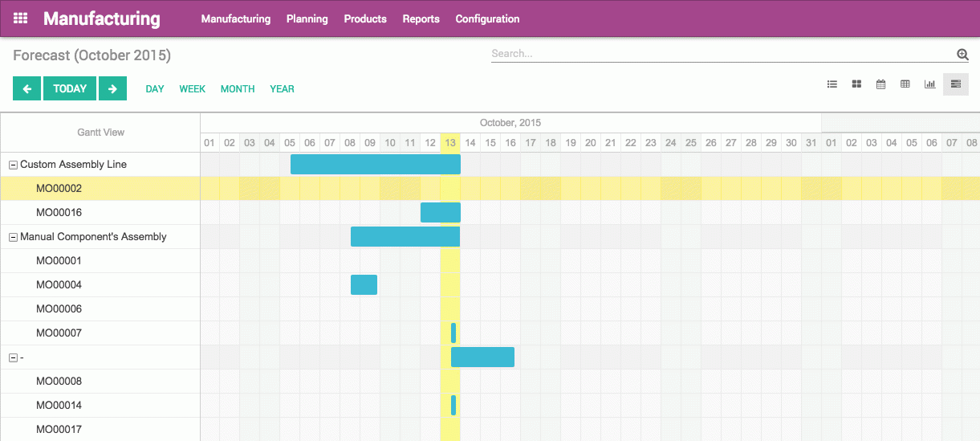Set Gantt scale to YEAR

pyautogui.click(x=282, y=89)
